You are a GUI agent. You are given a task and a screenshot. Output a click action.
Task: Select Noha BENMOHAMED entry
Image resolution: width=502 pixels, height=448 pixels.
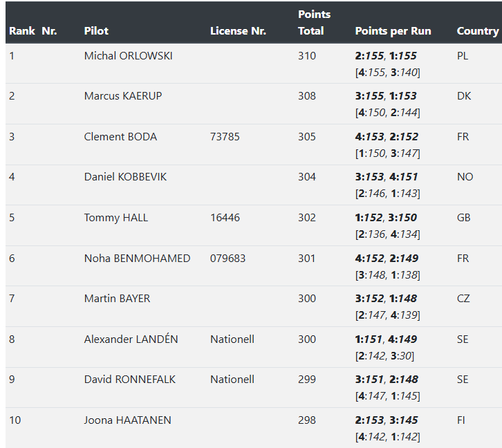click(137, 259)
